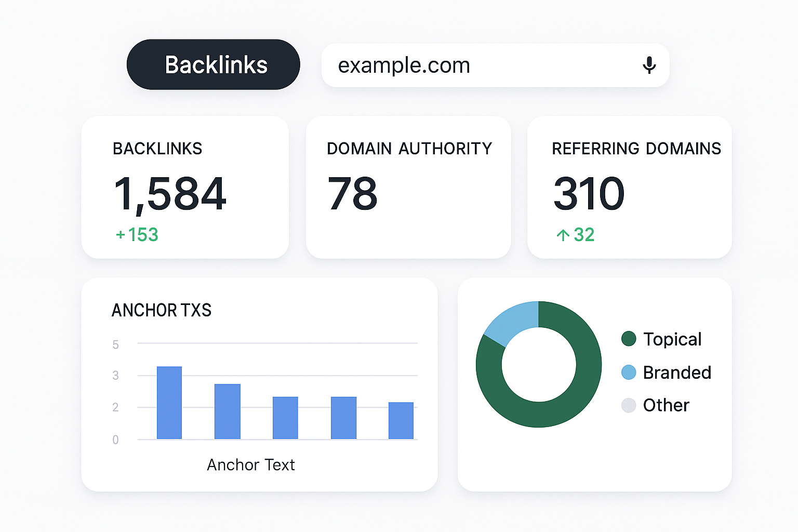Click the Other gray legend dot
Viewport: 798px width, 532px height.
click(x=629, y=405)
